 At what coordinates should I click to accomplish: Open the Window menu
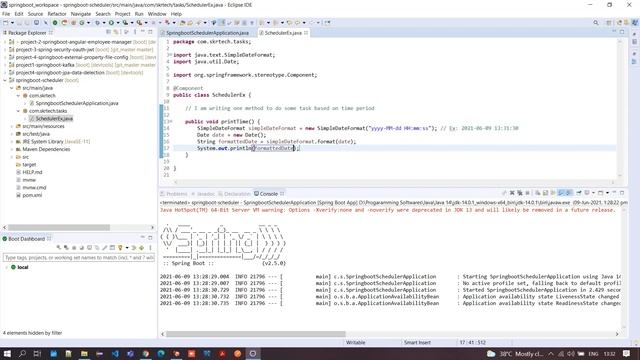point(157,14)
